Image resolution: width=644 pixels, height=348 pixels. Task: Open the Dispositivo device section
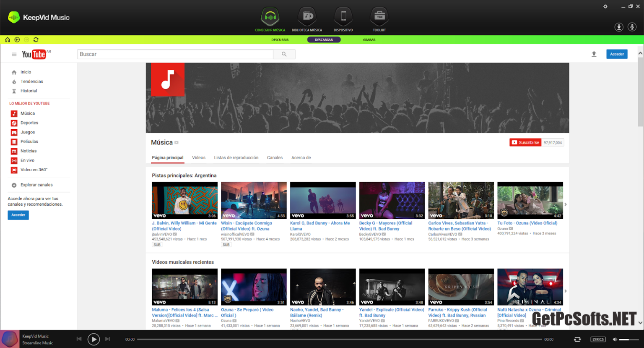click(x=343, y=19)
